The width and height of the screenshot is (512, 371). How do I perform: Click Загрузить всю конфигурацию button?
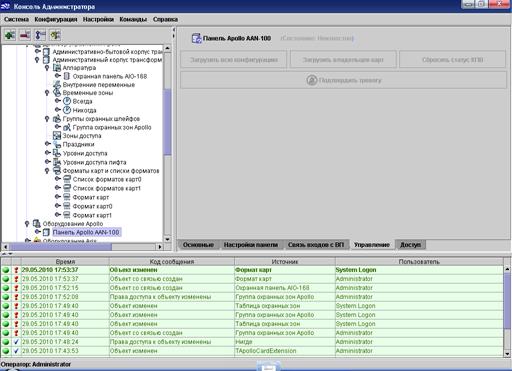pos(234,60)
